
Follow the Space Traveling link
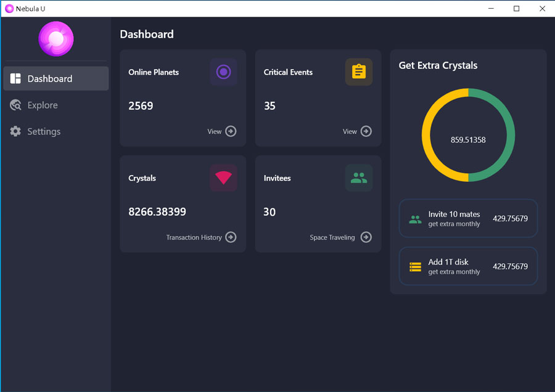pyautogui.click(x=332, y=237)
